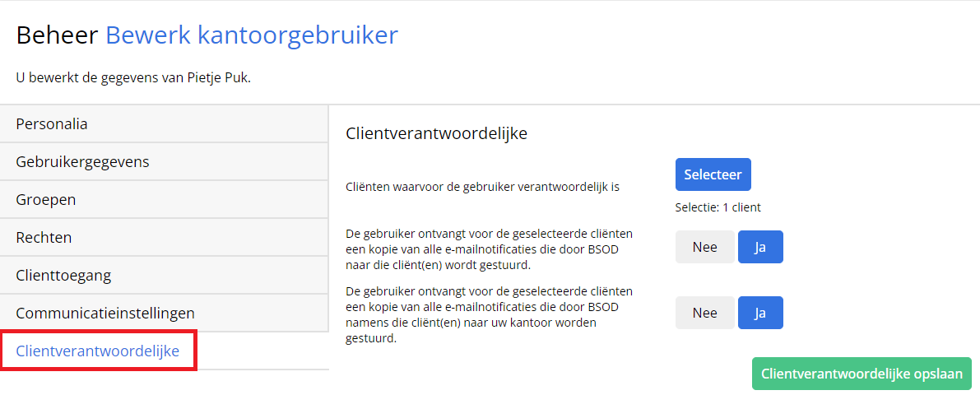Click the Bewerk kantoorgebruiker title link
Viewport: 980px width, 395px height.
(251, 35)
